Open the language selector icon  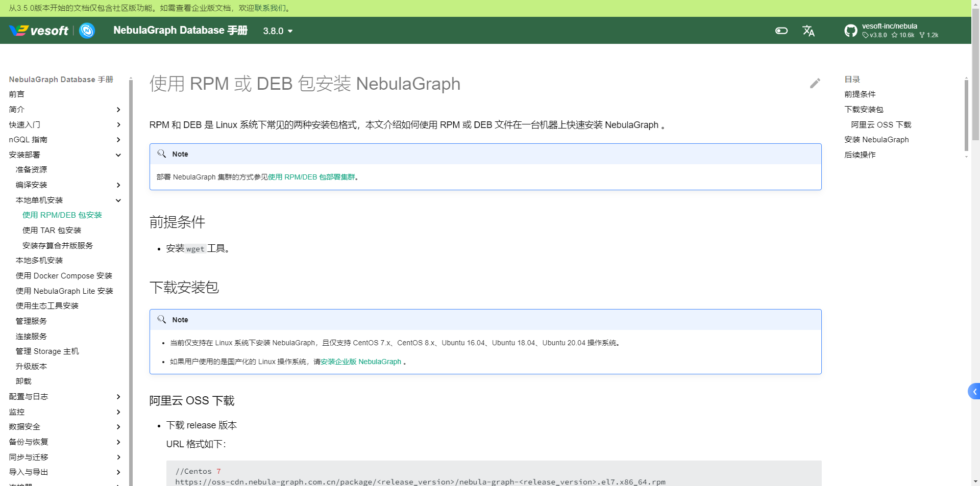pyautogui.click(x=808, y=31)
